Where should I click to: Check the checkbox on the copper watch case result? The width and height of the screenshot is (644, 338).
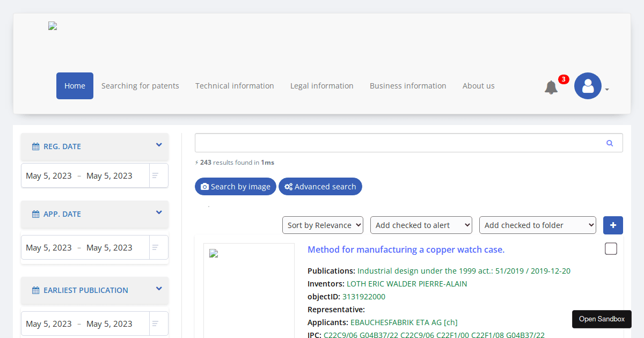(611, 248)
